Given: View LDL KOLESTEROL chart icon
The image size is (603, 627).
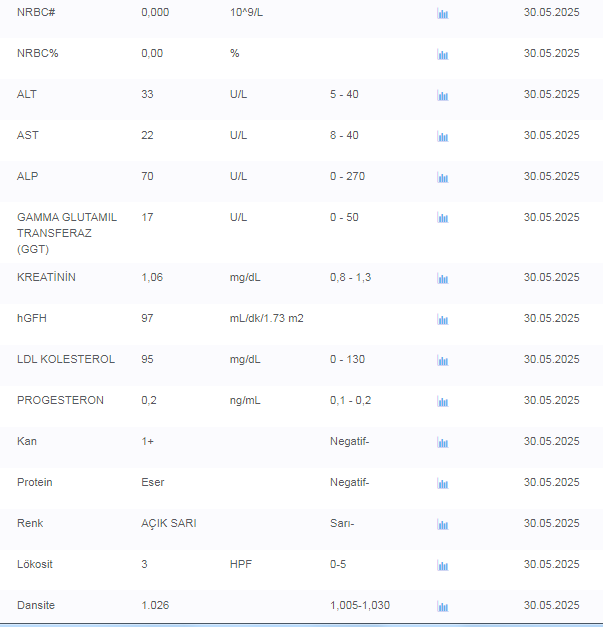Looking at the screenshot, I should tap(443, 361).
